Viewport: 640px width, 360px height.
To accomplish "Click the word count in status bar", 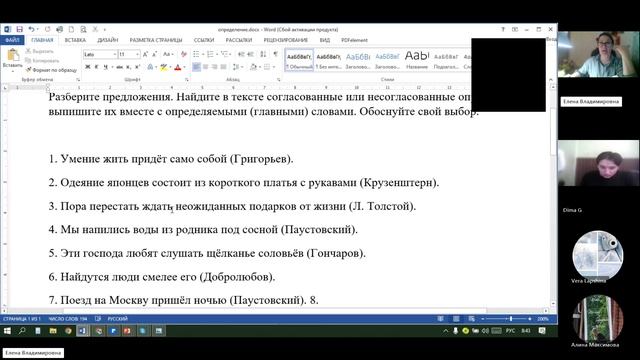I will click(68, 319).
